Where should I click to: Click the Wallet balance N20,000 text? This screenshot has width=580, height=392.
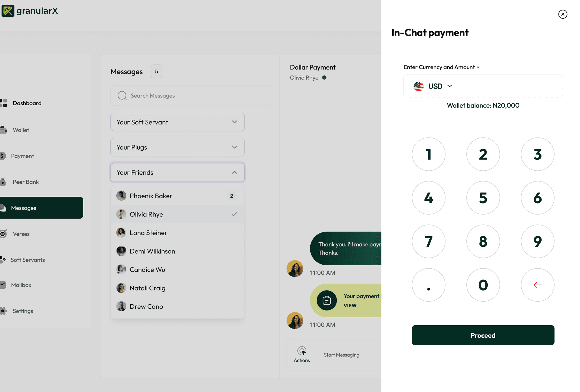(483, 105)
